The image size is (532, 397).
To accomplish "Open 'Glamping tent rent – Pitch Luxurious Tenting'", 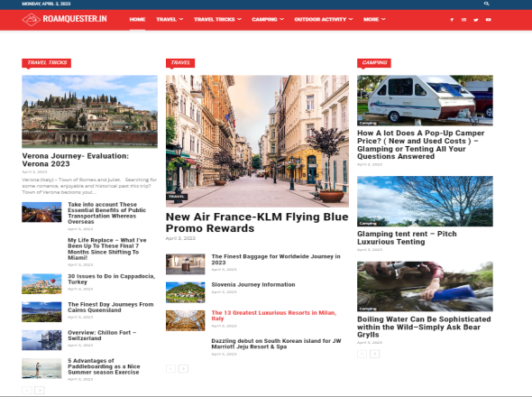I will 407,237.
